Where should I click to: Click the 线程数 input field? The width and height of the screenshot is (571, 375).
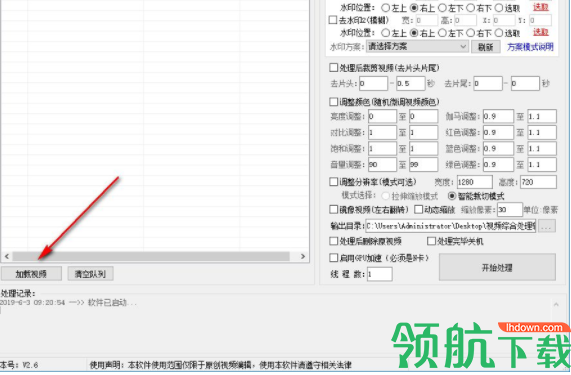pyautogui.click(x=379, y=274)
